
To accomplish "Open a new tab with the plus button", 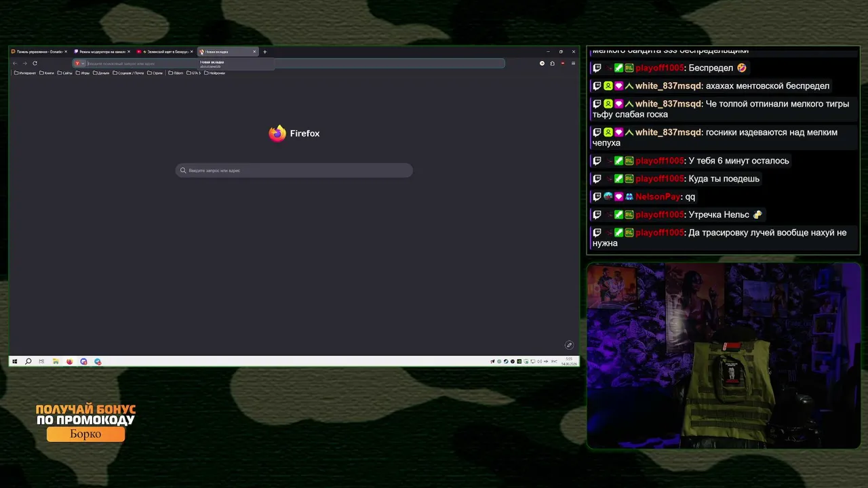I will coord(265,52).
